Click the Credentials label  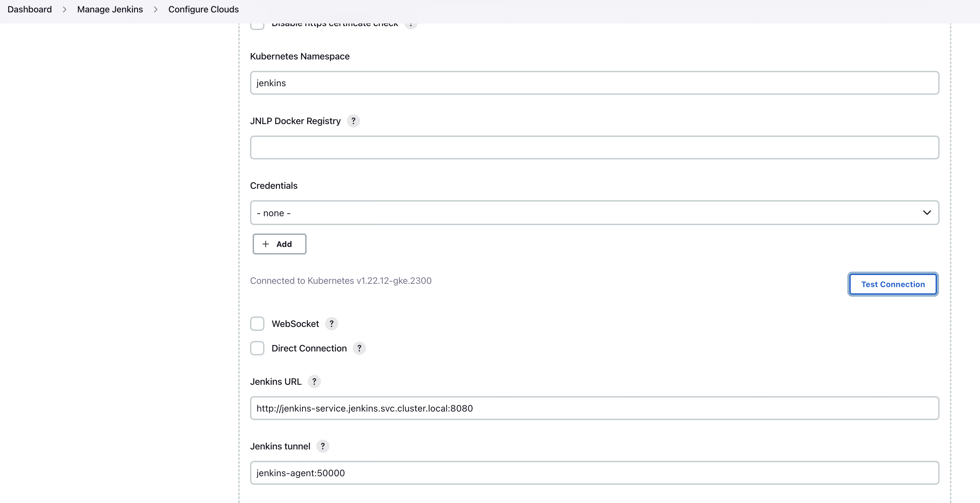pos(274,186)
